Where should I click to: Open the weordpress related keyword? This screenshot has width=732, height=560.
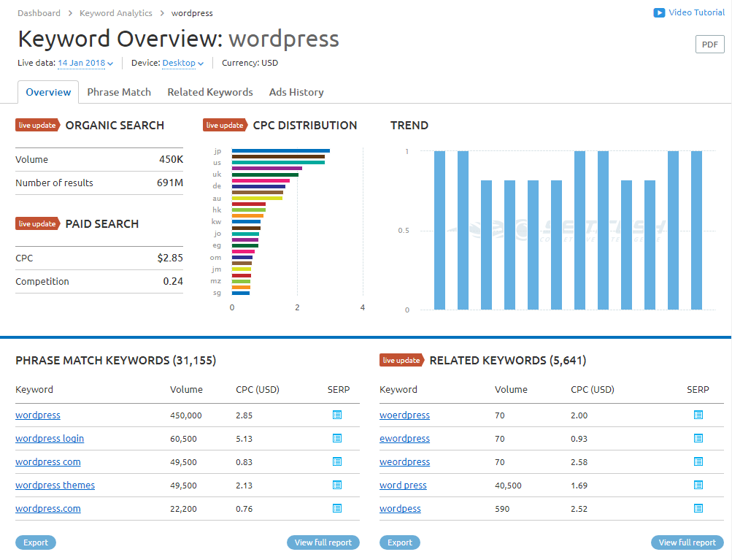coord(405,461)
